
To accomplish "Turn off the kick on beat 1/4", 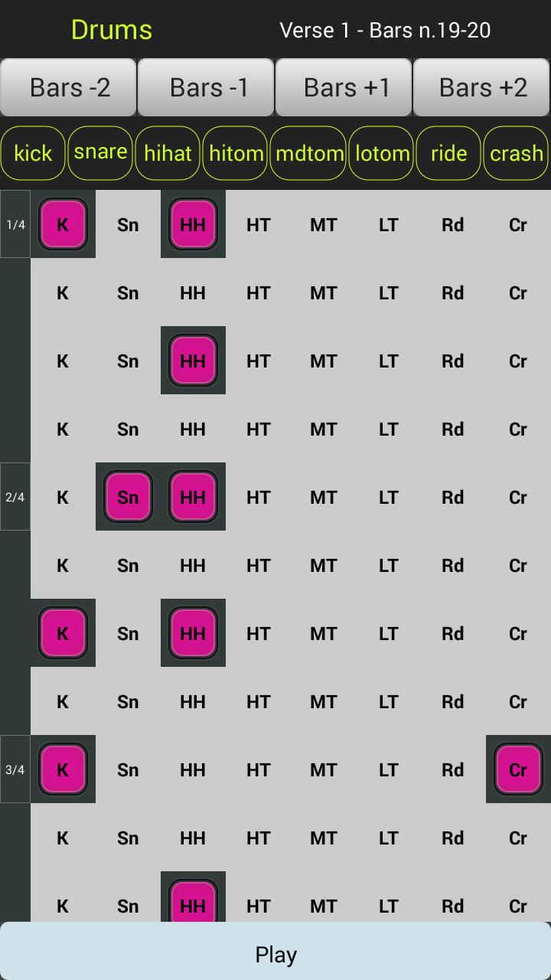I will (63, 224).
